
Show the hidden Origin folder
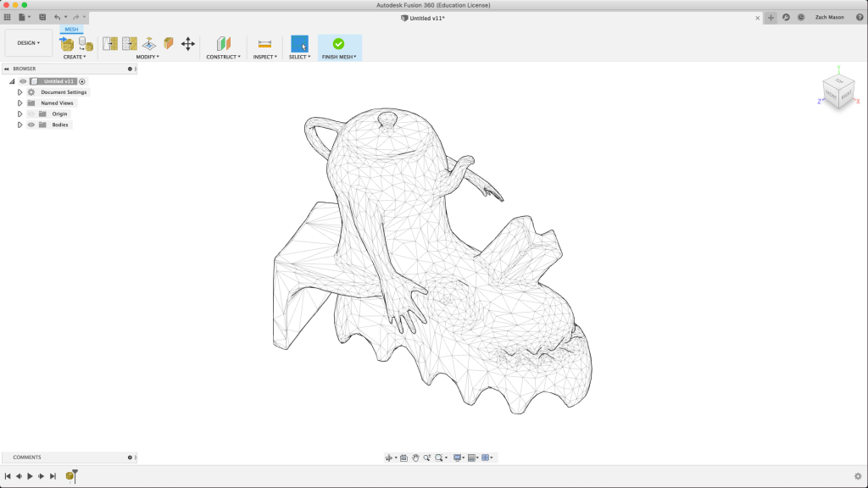coord(31,114)
